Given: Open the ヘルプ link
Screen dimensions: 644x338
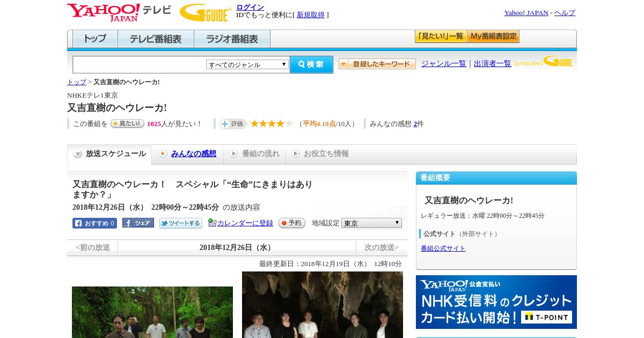Looking at the screenshot, I should [565, 13].
